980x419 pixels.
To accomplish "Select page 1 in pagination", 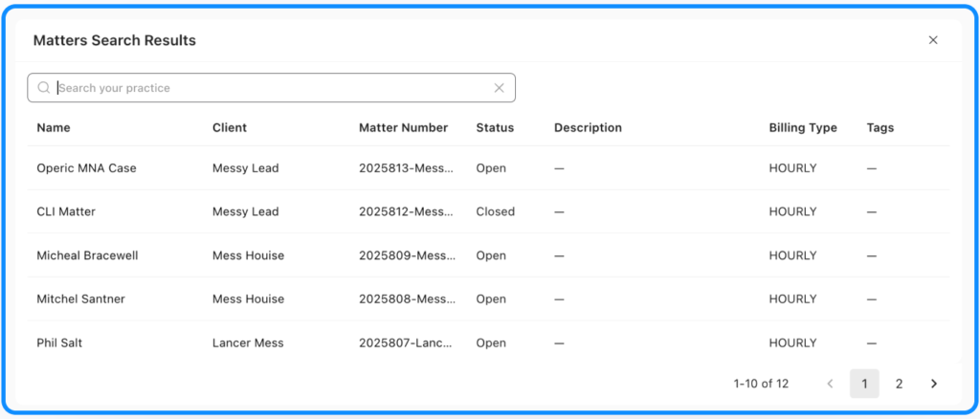I will (864, 384).
